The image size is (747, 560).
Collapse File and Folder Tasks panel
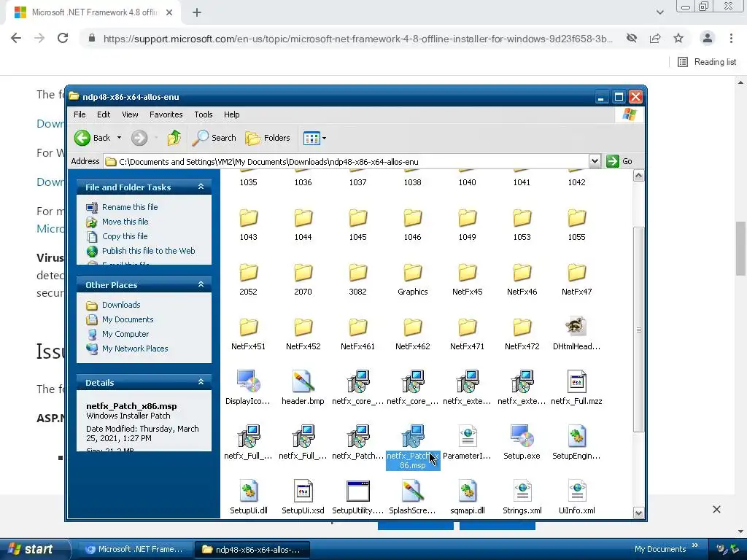tap(201, 187)
